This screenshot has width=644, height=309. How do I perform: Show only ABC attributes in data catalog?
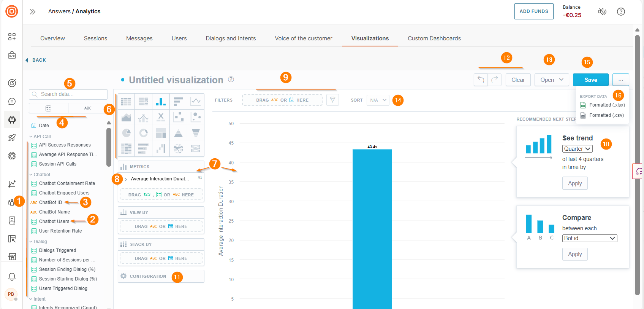click(x=88, y=108)
